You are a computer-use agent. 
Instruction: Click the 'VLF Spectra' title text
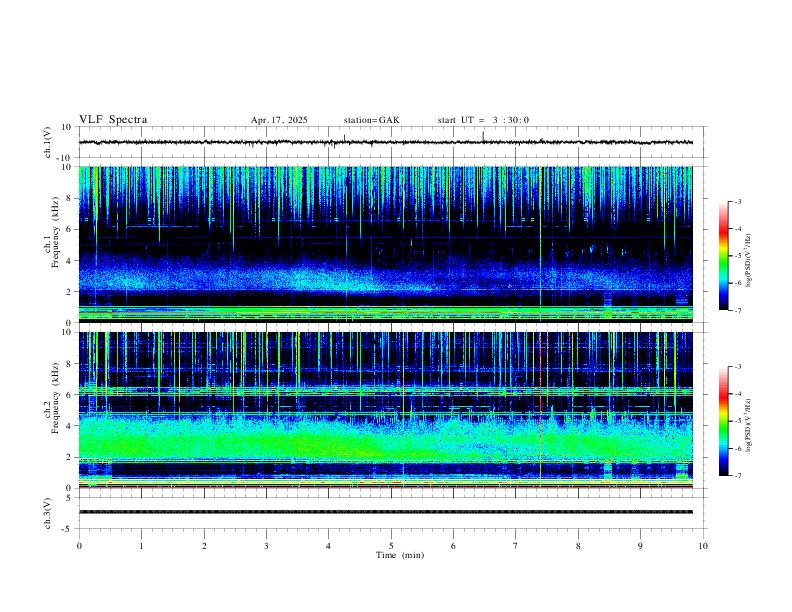click(113, 120)
